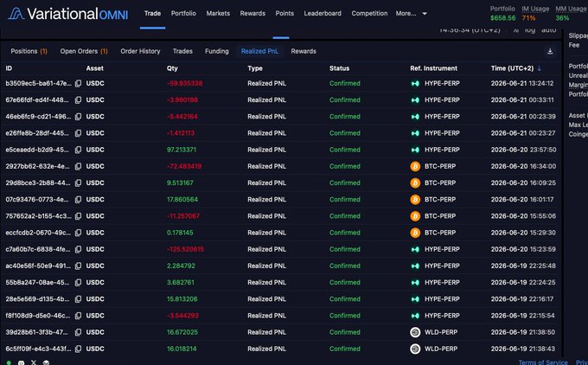Image resolution: width=588 pixels, height=365 pixels.
Task: Click the Qty column header
Action: [x=172, y=68]
